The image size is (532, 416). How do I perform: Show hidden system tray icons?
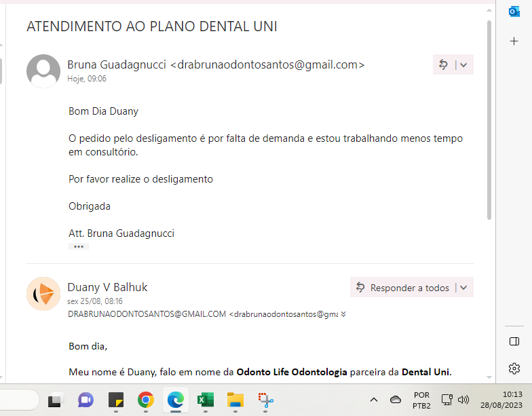pos(373,400)
